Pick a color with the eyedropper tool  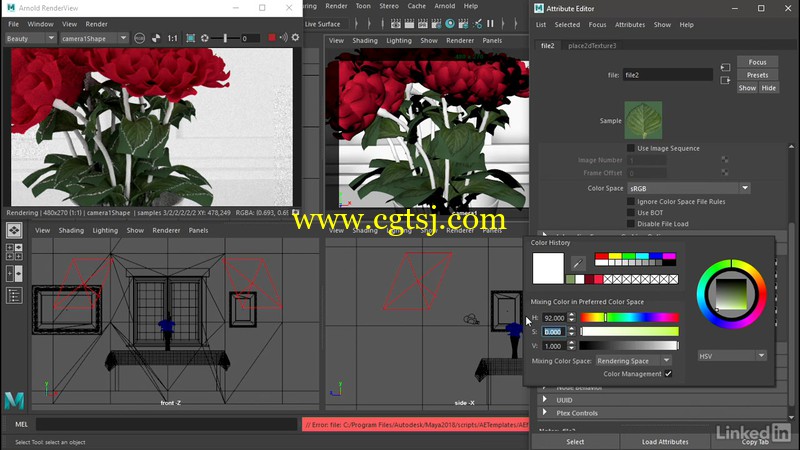[578, 263]
